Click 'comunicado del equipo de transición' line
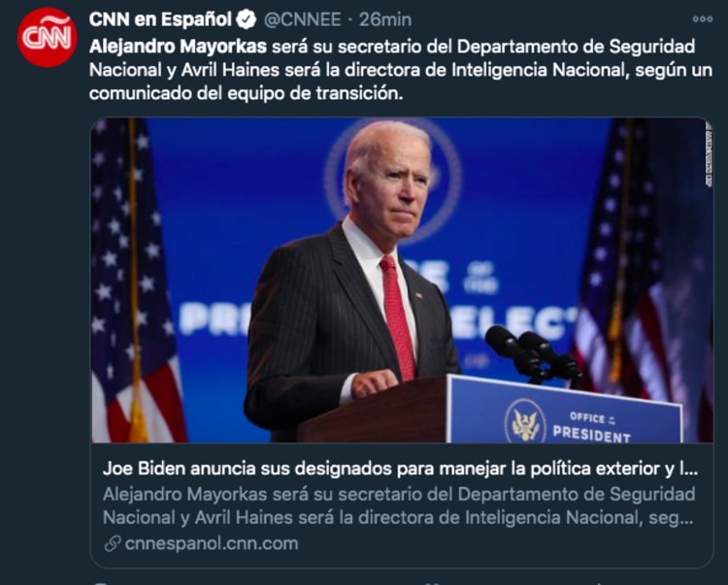Viewport: 728px width, 585px height. [x=246, y=93]
